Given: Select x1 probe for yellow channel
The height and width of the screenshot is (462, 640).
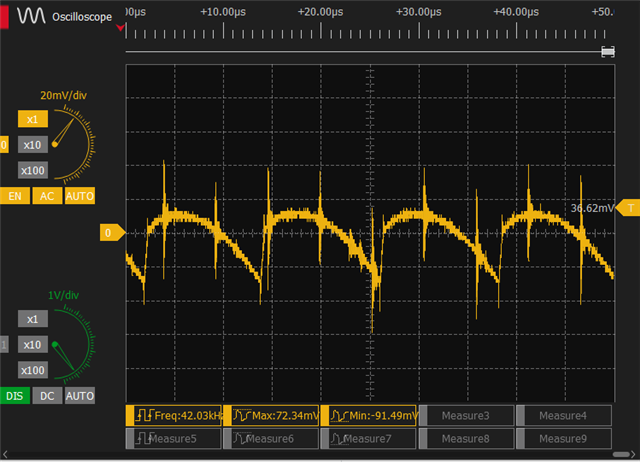Looking at the screenshot, I should point(33,119).
